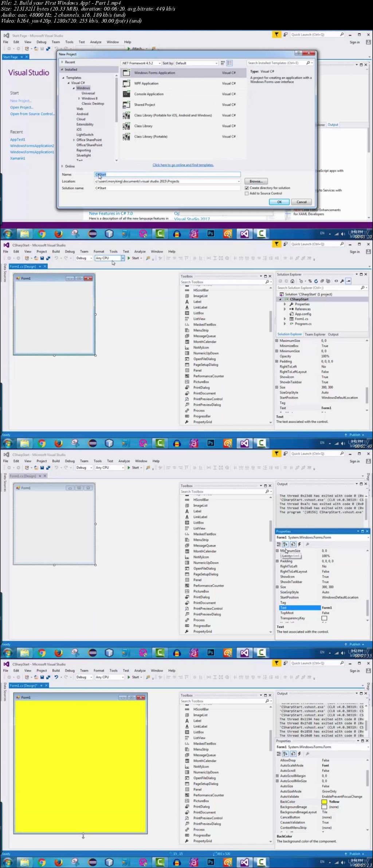The image size is (373, 868).
Task: Enable Add to Source Control checkbox
Action: click(x=247, y=193)
